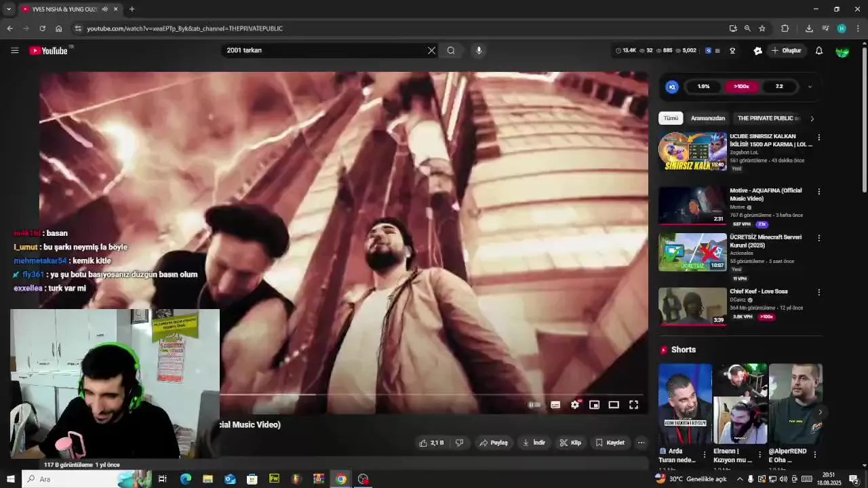Open Windows notification center
The image size is (868, 488).
[854, 479]
